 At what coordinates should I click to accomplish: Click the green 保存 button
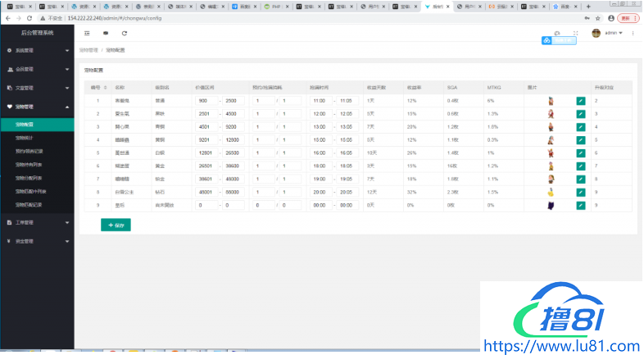(x=116, y=225)
